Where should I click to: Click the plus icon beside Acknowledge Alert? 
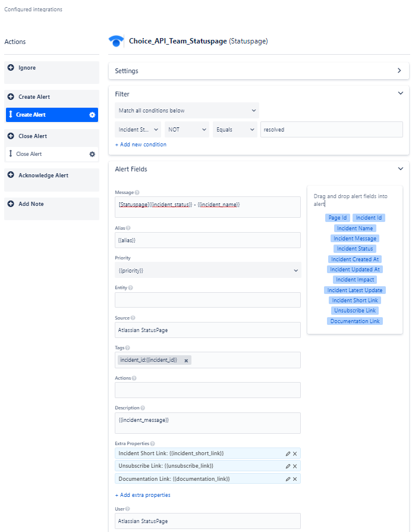pos(11,175)
